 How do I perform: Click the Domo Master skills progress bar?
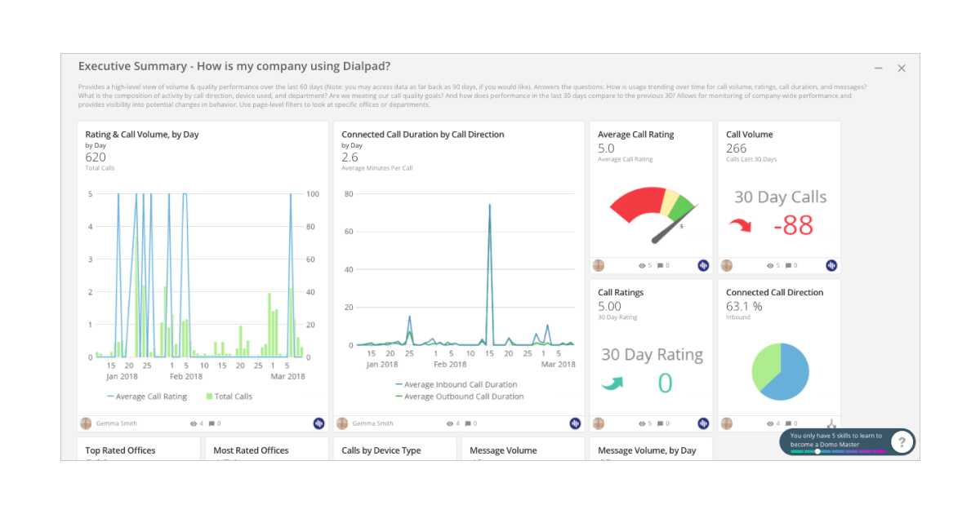[x=838, y=451]
